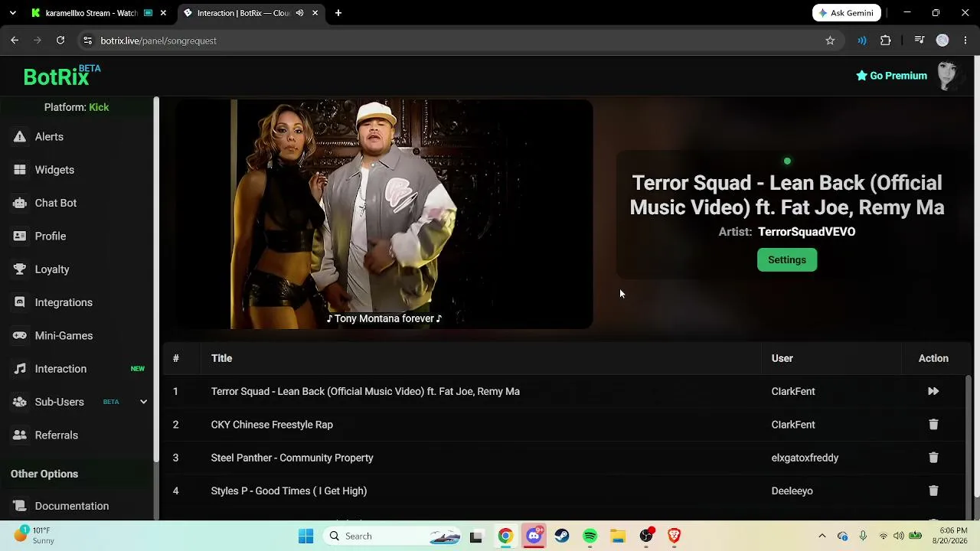Select Loyalty in the sidebar

52,269
